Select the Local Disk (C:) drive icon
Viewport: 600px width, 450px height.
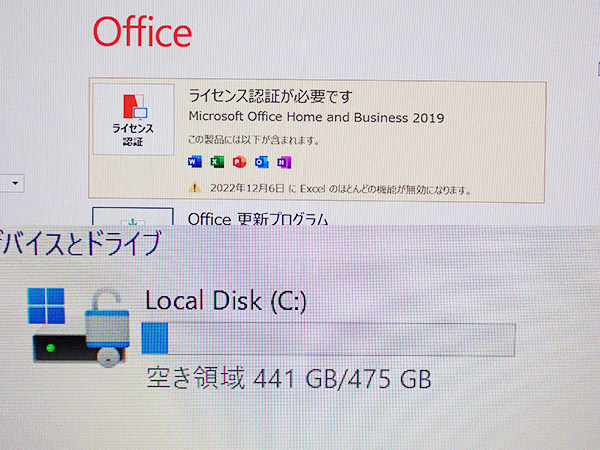(79, 326)
